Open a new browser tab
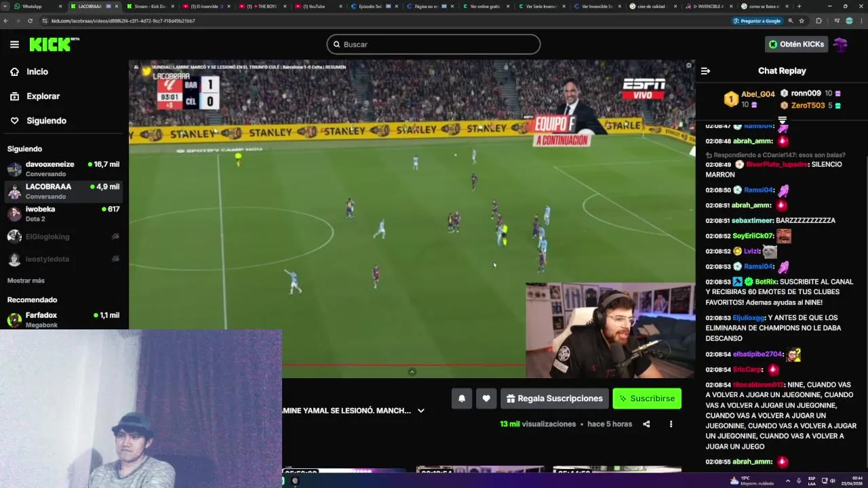868x488 pixels. point(799,6)
